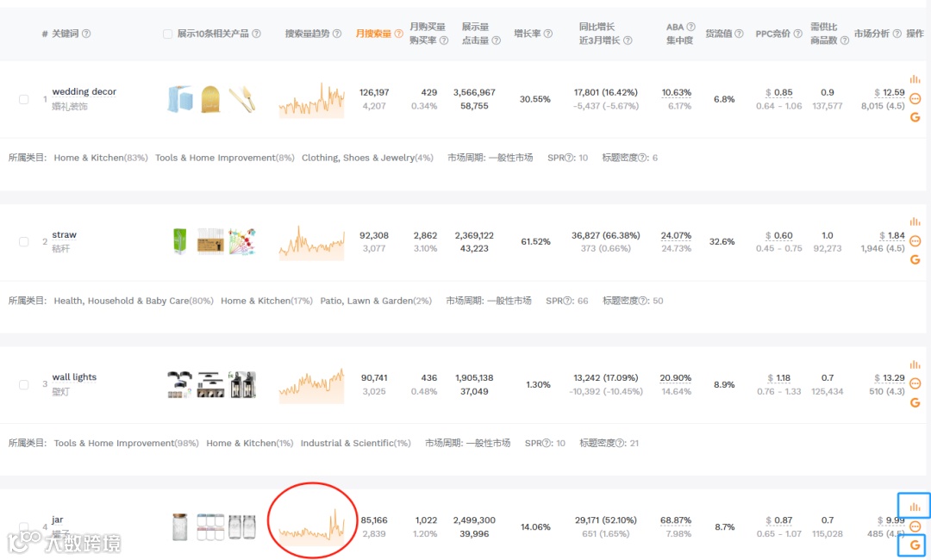The width and height of the screenshot is (931, 560).
Task: Click help icon next to 点击量 header
Action: 497,40
